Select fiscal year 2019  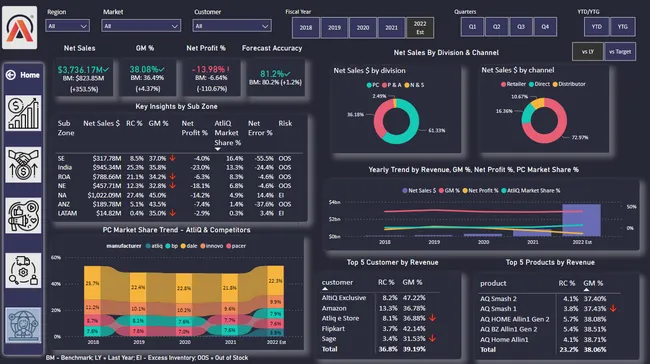tap(334, 27)
